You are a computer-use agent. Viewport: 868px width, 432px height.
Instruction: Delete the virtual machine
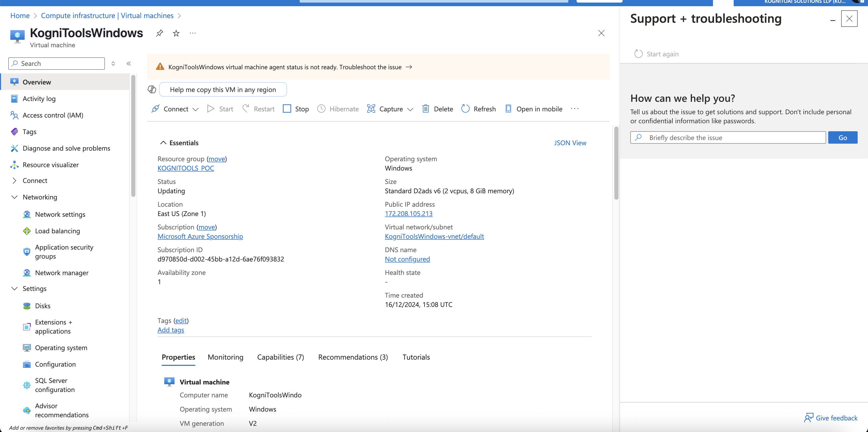[437, 109]
